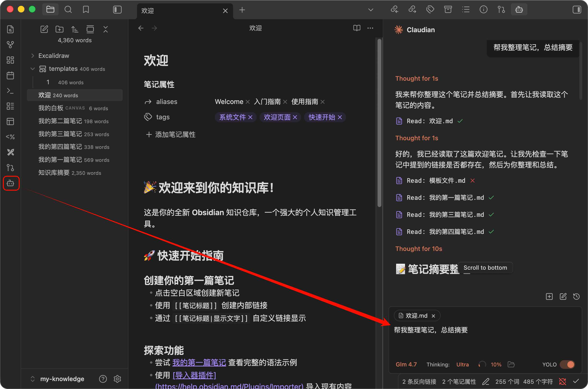588x389 pixels.
Task: Toggle the left sidebar panel
Action: [x=117, y=10]
